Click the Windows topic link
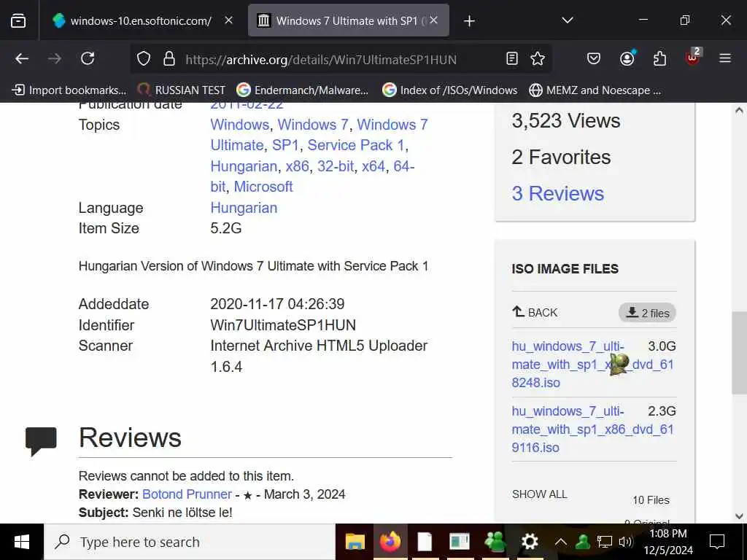 click(x=239, y=125)
